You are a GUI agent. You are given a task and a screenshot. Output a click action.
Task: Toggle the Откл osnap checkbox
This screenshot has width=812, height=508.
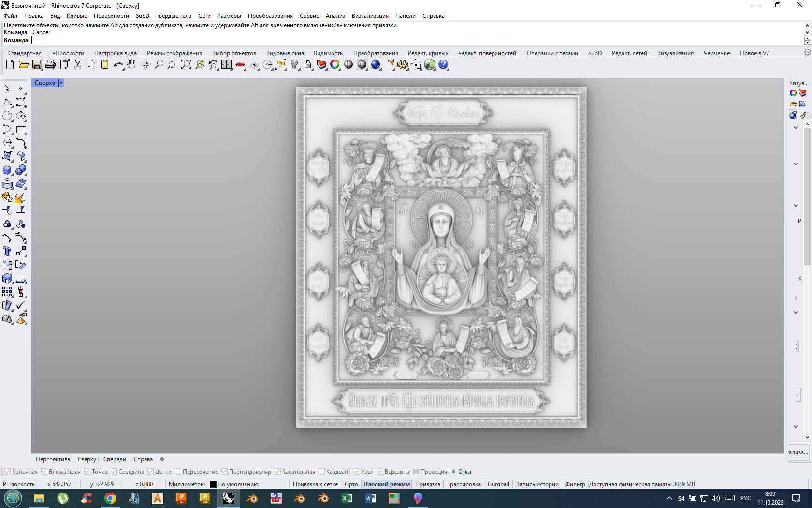(x=453, y=472)
